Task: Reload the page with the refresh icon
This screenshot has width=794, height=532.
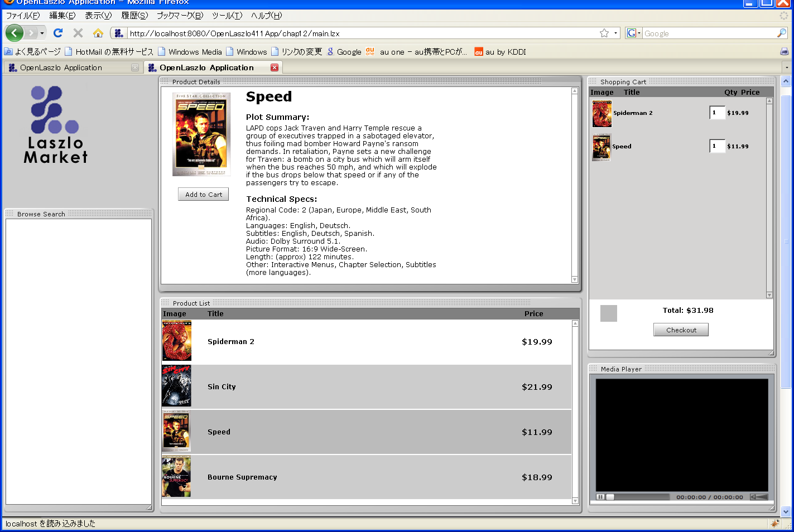Action: click(58, 33)
